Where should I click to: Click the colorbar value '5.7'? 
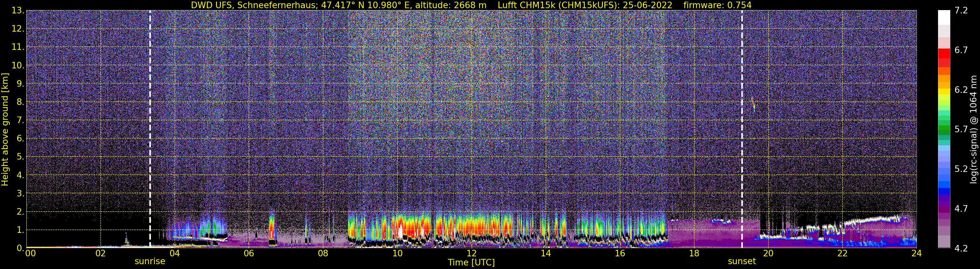(x=961, y=130)
